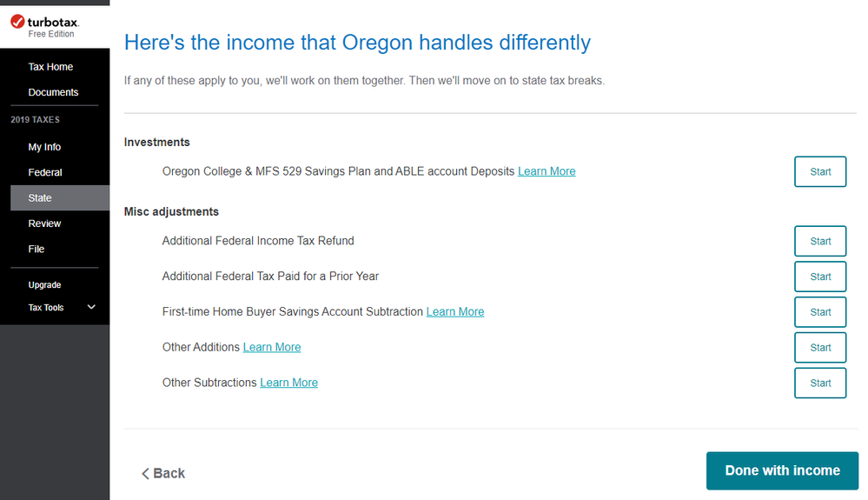The image size is (868, 500).
Task: Click Upgrade in the sidebar
Action: tap(44, 285)
